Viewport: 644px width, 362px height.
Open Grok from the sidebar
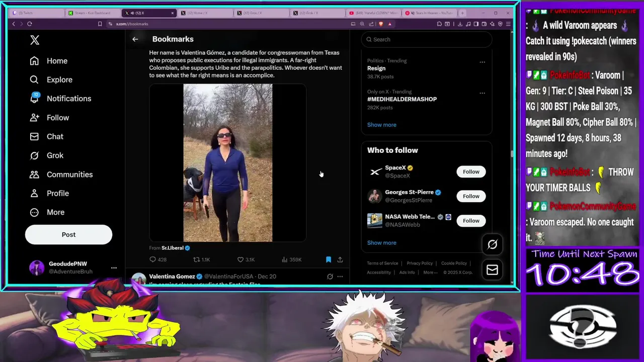pyautogui.click(x=46, y=155)
